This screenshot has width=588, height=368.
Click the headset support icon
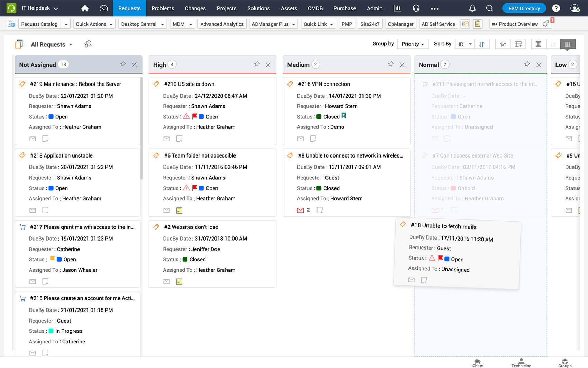(x=416, y=8)
